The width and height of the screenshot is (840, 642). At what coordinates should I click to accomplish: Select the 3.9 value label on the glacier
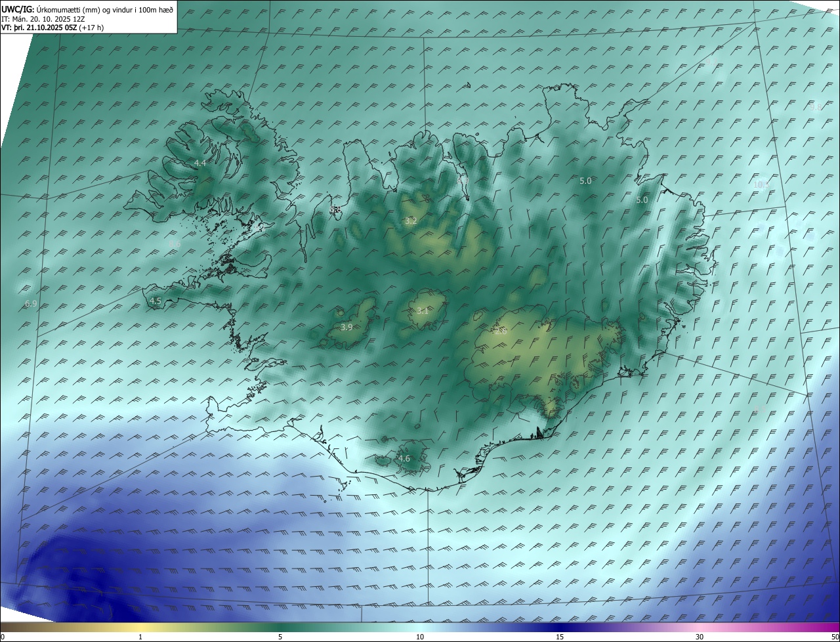pos(346,327)
